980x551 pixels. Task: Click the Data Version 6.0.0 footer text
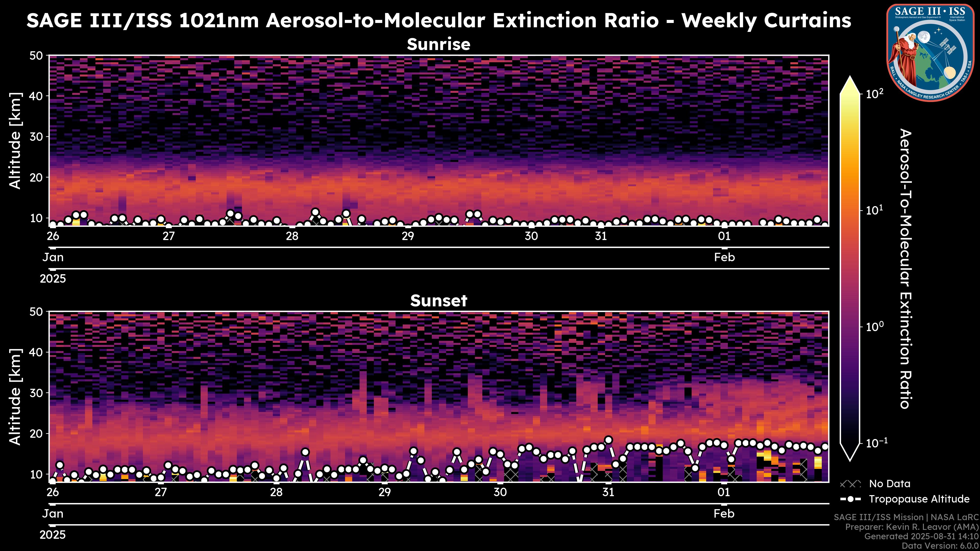point(940,546)
